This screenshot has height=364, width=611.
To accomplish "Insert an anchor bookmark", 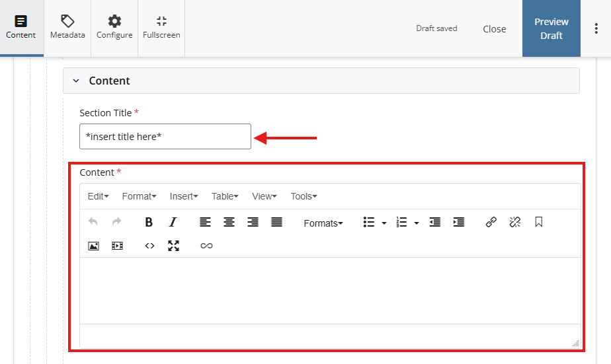I will 538,223.
